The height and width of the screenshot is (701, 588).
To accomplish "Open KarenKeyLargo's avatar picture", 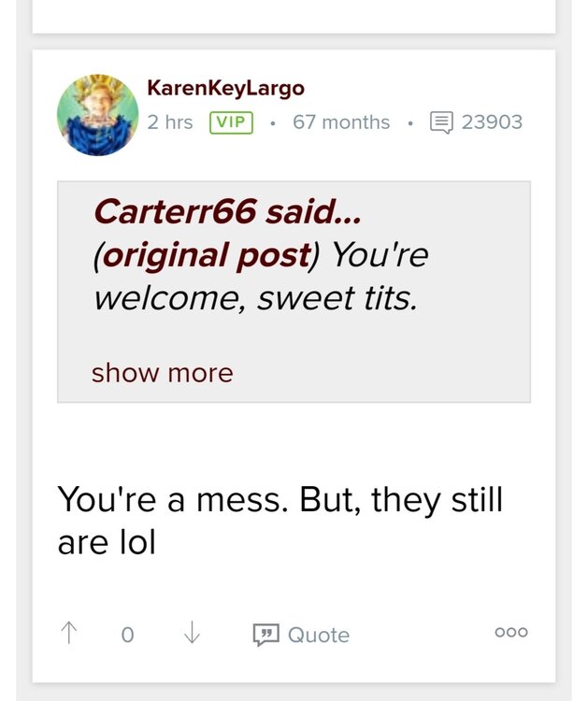I will pyautogui.click(x=97, y=115).
